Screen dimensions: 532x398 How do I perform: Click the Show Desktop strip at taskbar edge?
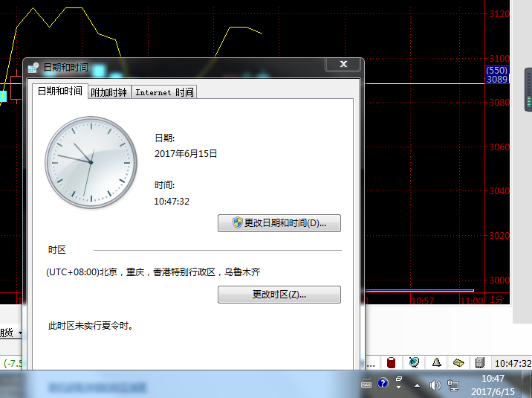click(x=527, y=385)
